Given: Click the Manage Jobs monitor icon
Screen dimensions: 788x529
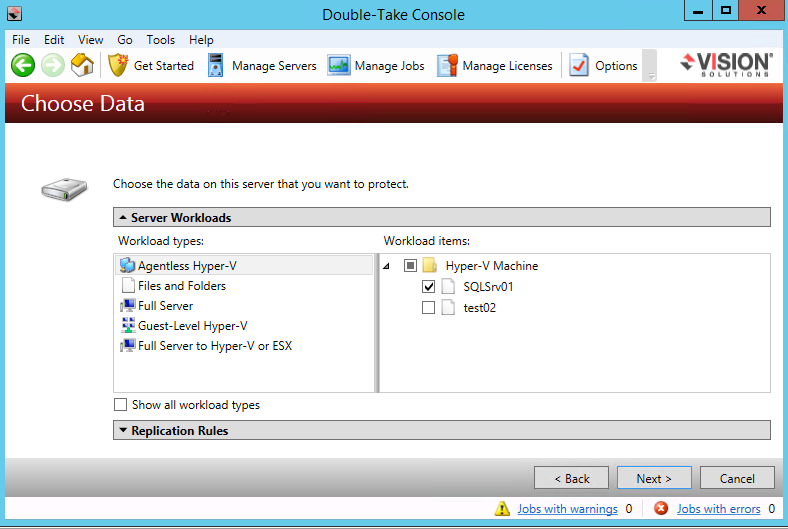Looking at the screenshot, I should [339, 65].
